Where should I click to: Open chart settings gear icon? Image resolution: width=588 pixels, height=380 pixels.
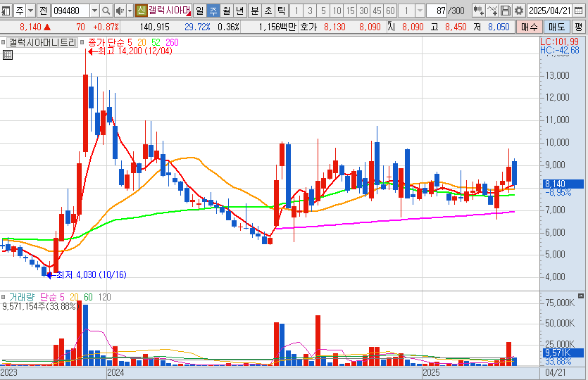[x=519, y=11]
